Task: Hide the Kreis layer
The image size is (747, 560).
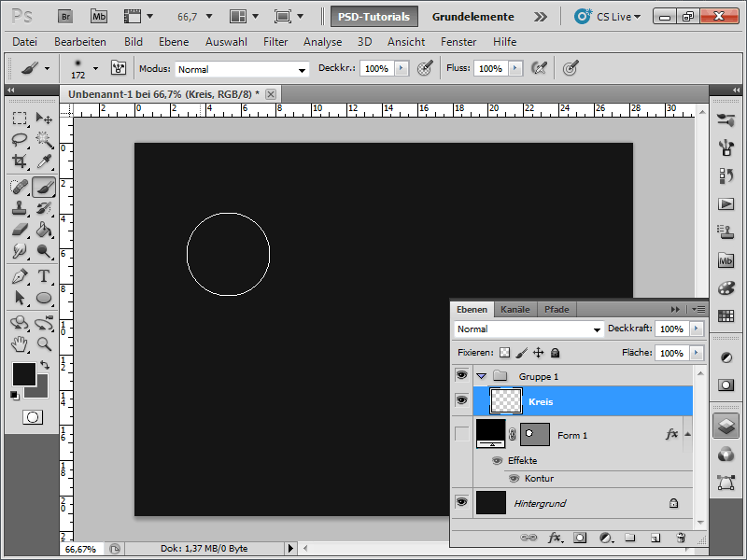Action: coord(461,400)
